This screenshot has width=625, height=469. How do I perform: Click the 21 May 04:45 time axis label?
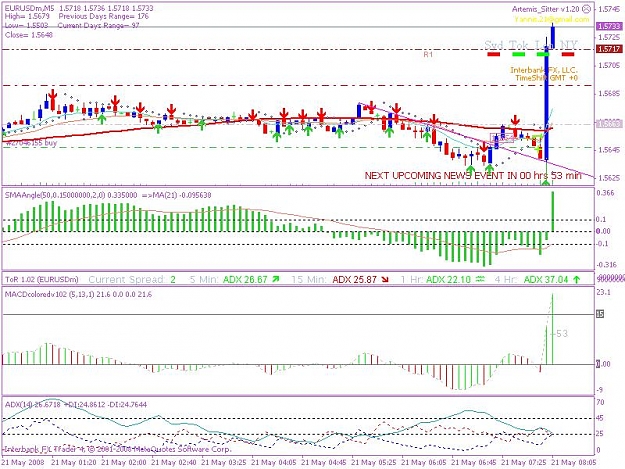click(324, 463)
